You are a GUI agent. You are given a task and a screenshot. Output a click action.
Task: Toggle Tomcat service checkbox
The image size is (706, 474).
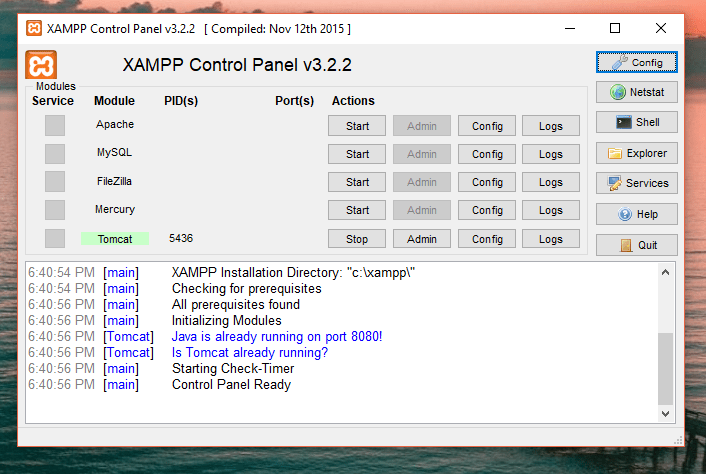tap(55, 239)
